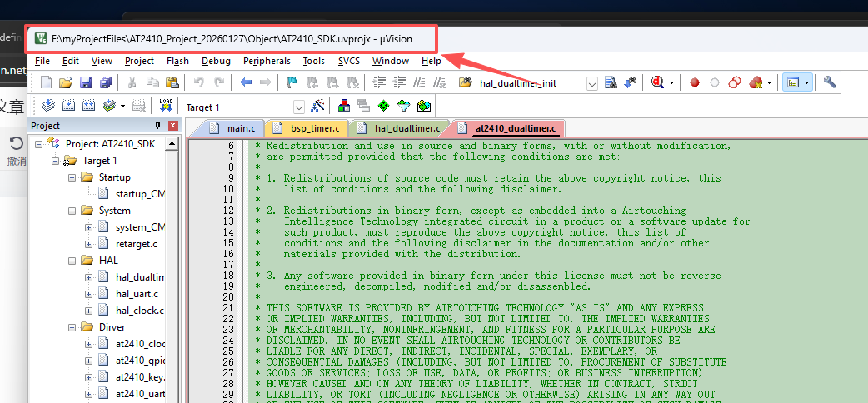
Task: Expand the hal_uart.c file node
Action: (x=88, y=293)
